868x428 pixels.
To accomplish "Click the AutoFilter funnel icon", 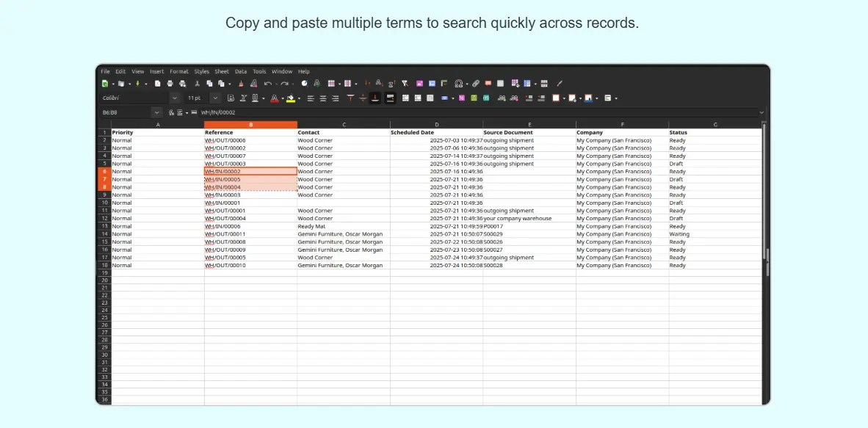I will pyautogui.click(x=404, y=84).
